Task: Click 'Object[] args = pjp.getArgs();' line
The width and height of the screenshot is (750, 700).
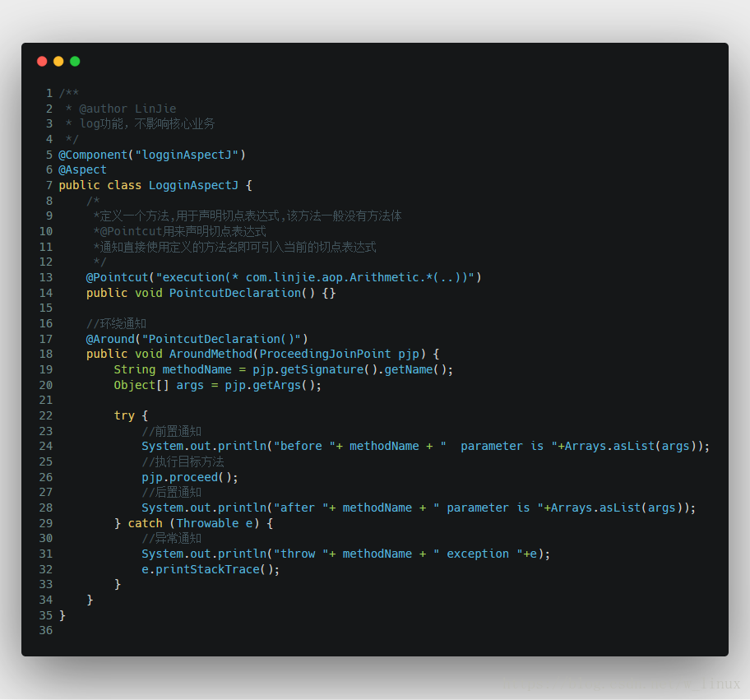Action: pyautogui.click(x=218, y=385)
